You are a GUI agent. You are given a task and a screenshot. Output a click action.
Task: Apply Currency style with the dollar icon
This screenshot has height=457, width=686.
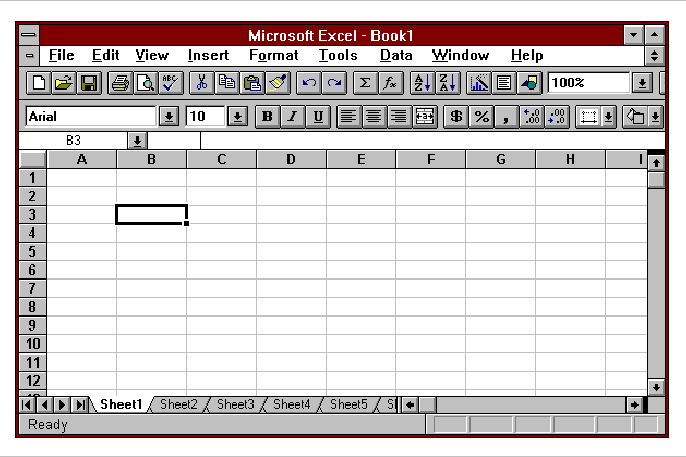pos(456,117)
